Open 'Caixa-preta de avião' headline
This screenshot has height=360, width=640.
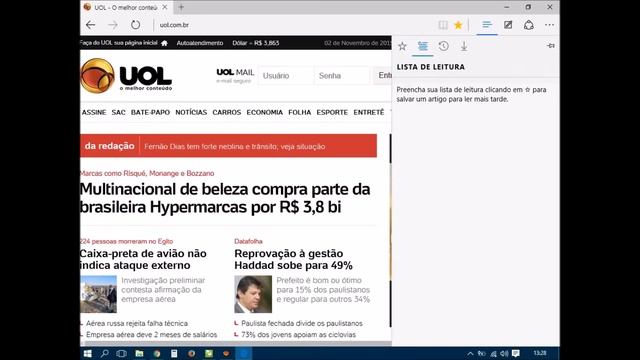coord(143,259)
